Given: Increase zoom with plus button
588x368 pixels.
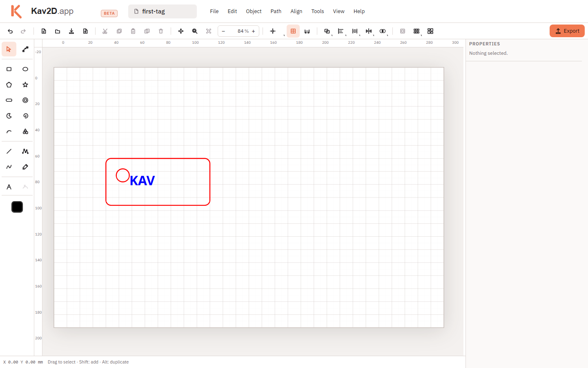Looking at the screenshot, I should 254,31.
